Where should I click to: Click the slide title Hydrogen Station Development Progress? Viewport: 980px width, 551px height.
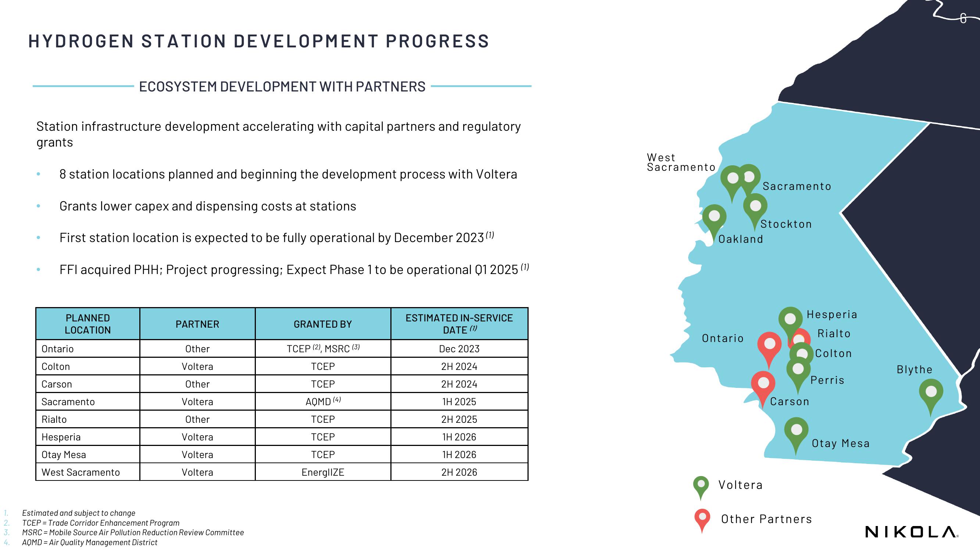[x=259, y=41]
